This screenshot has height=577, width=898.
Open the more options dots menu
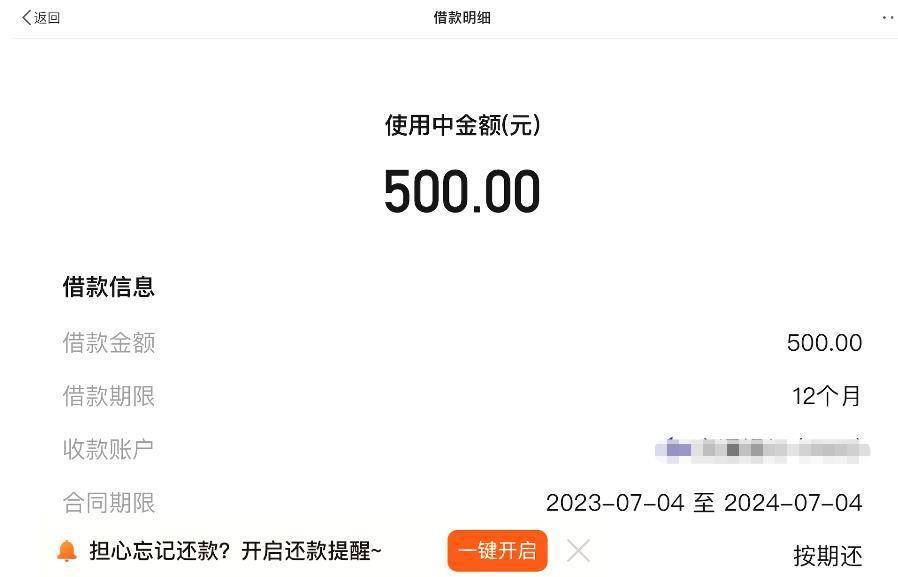888,18
